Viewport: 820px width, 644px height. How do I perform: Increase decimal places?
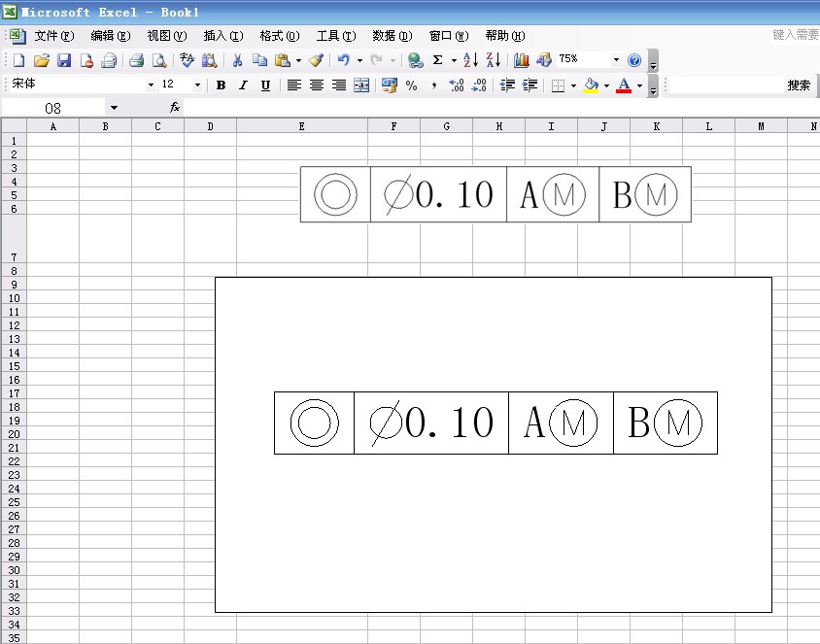click(457, 85)
